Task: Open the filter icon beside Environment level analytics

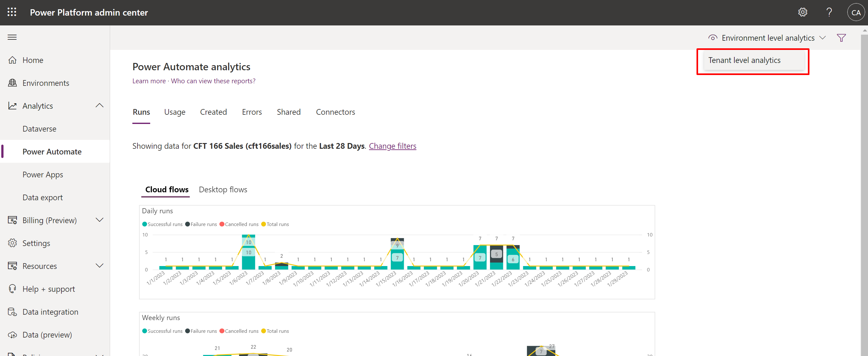Action: click(841, 38)
